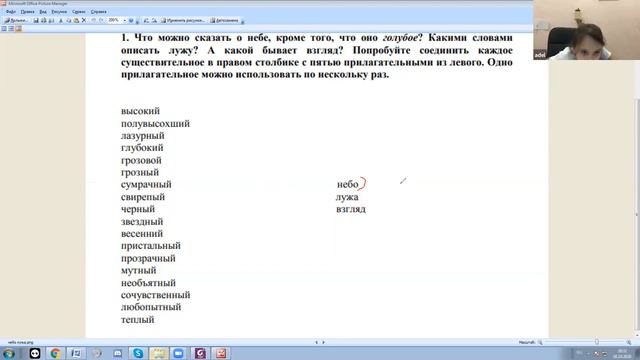The height and width of the screenshot is (360, 640).
Task: Click the Delete X icon in toolbar
Action: [84, 20]
